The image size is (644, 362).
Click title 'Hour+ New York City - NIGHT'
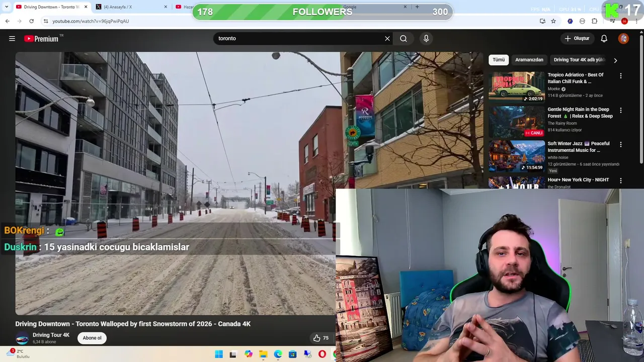click(x=578, y=180)
